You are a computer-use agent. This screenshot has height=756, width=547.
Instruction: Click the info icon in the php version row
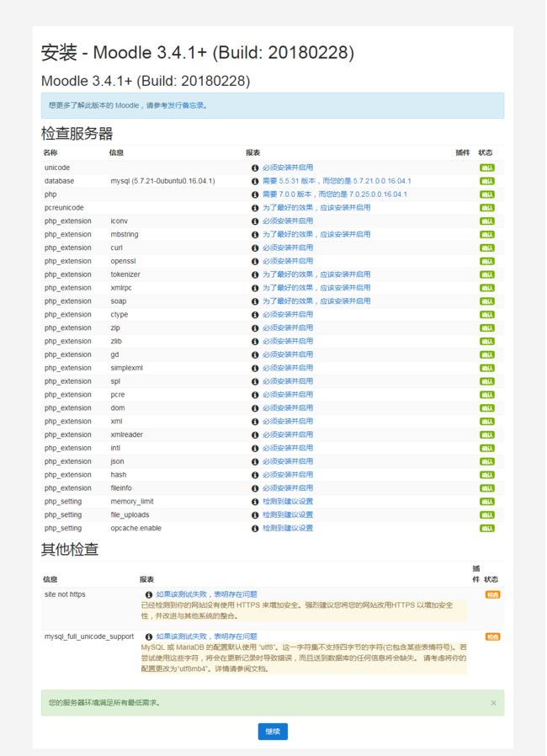(255, 194)
